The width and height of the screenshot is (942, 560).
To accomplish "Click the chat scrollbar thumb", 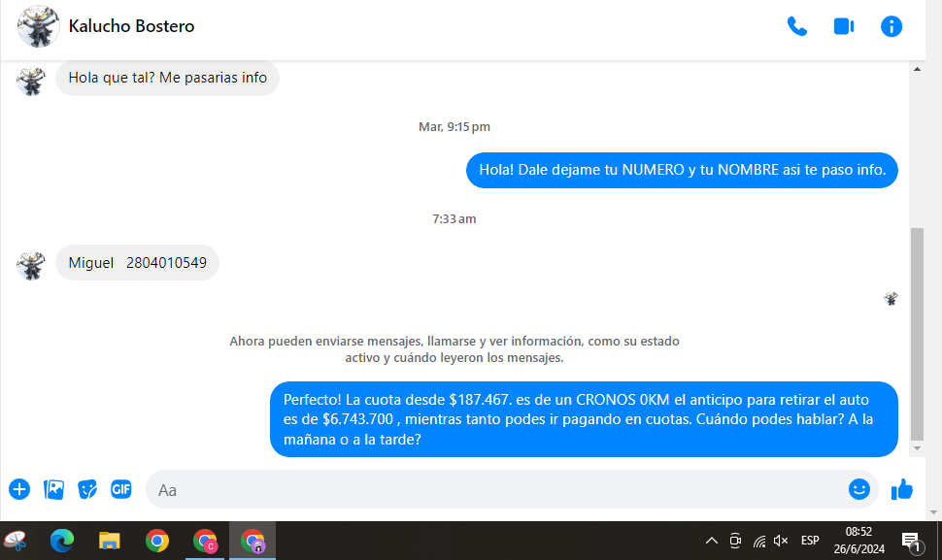I will pyautogui.click(x=917, y=334).
